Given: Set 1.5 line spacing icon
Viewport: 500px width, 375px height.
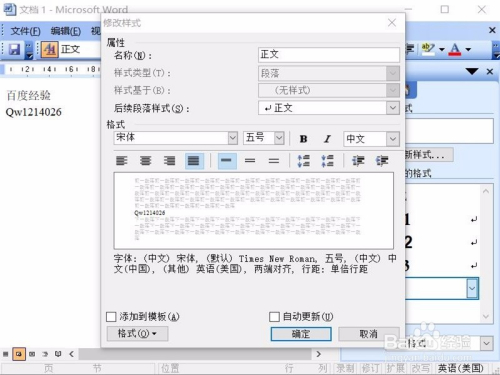Looking at the screenshot, I should pos(250,161).
